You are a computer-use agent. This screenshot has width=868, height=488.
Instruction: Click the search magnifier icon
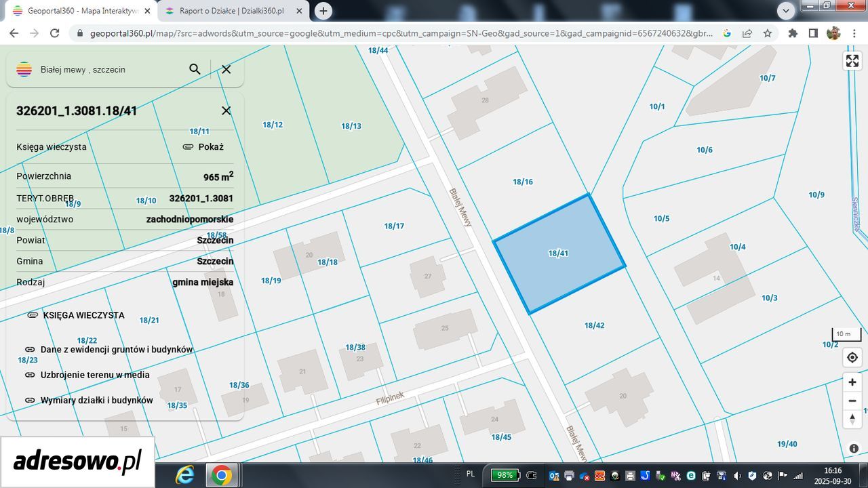tap(195, 69)
